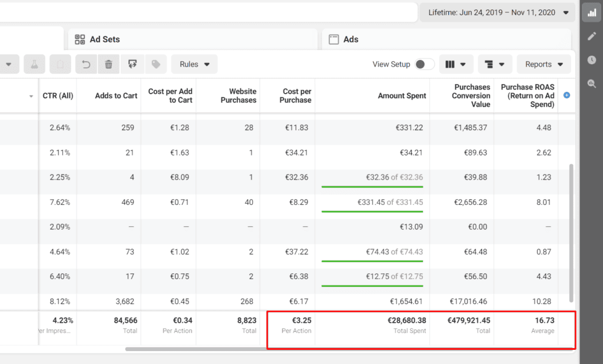
Task: Sort by Cost per Add to Cart header
Action: pyautogui.click(x=170, y=96)
